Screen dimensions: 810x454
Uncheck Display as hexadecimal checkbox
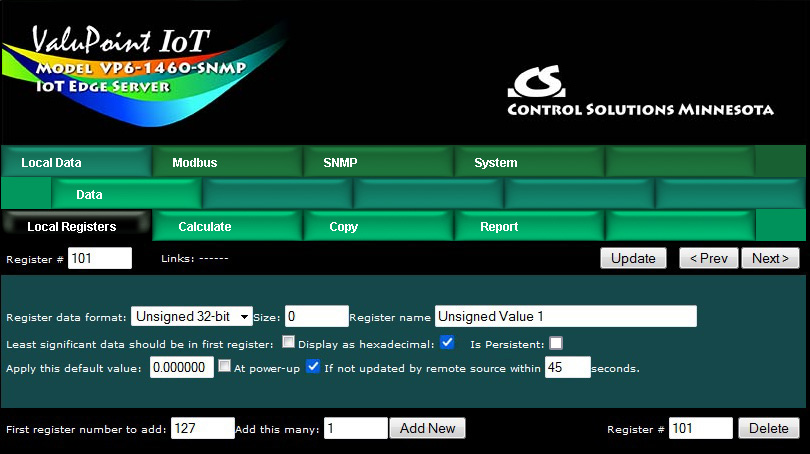coord(447,343)
